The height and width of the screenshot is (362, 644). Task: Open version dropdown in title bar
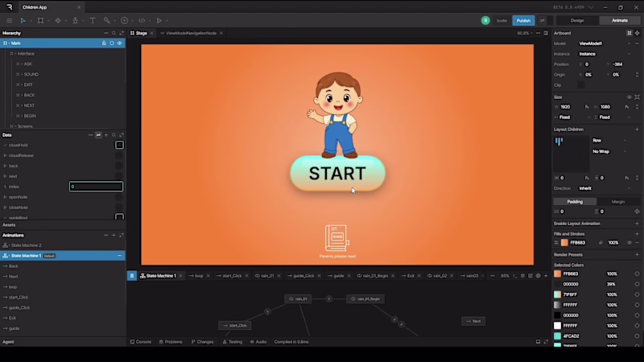[591, 7]
